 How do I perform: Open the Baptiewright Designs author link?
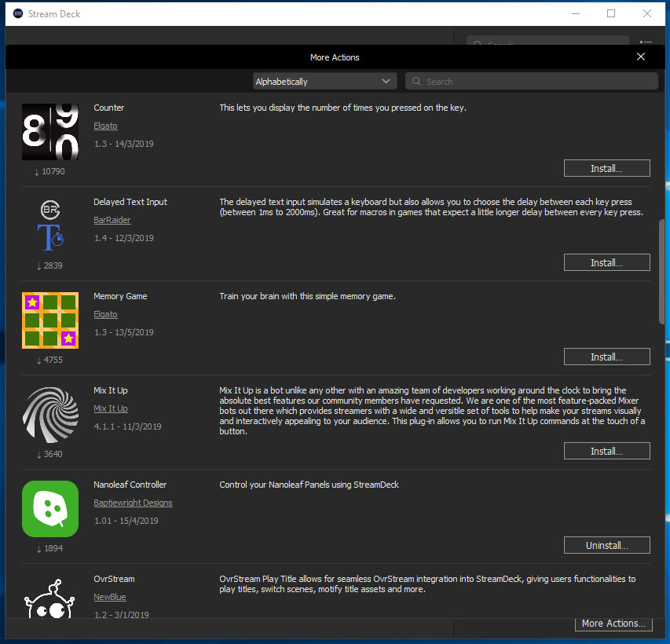133,503
